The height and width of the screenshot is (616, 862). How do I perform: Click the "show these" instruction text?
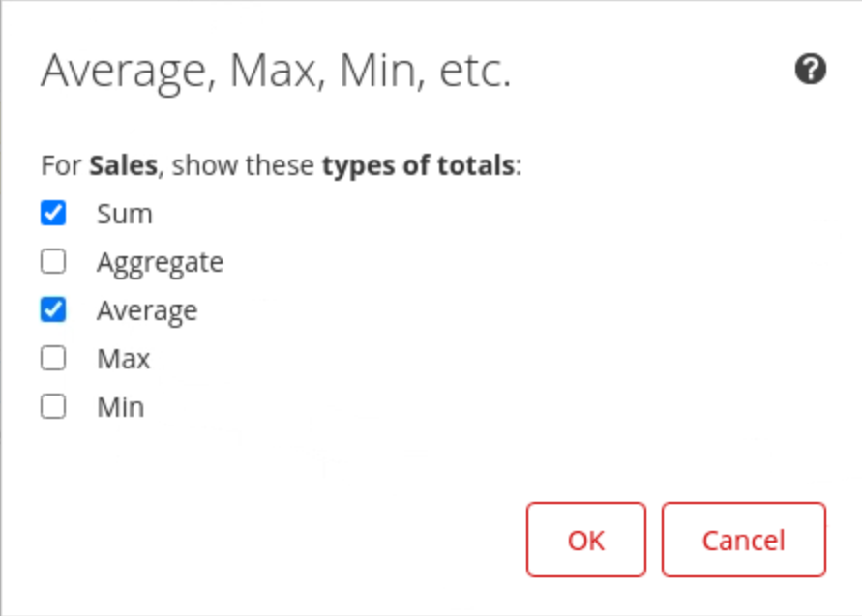click(245, 165)
